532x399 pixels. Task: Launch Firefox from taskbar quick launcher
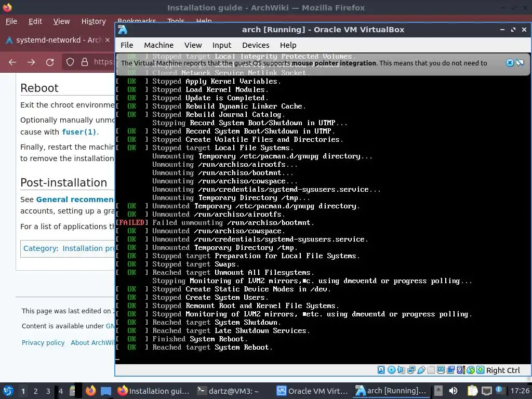click(90, 391)
